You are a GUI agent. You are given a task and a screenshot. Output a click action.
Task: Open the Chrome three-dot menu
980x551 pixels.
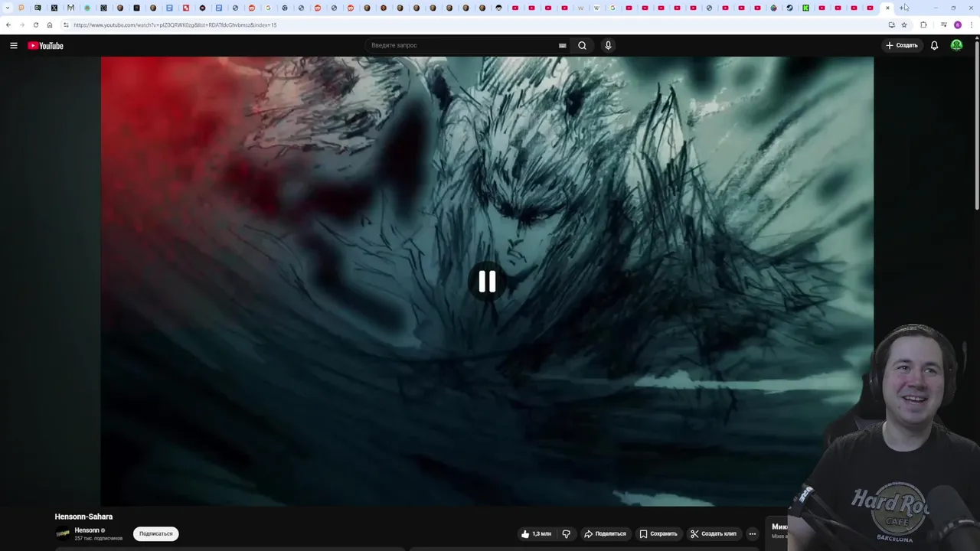(972, 24)
